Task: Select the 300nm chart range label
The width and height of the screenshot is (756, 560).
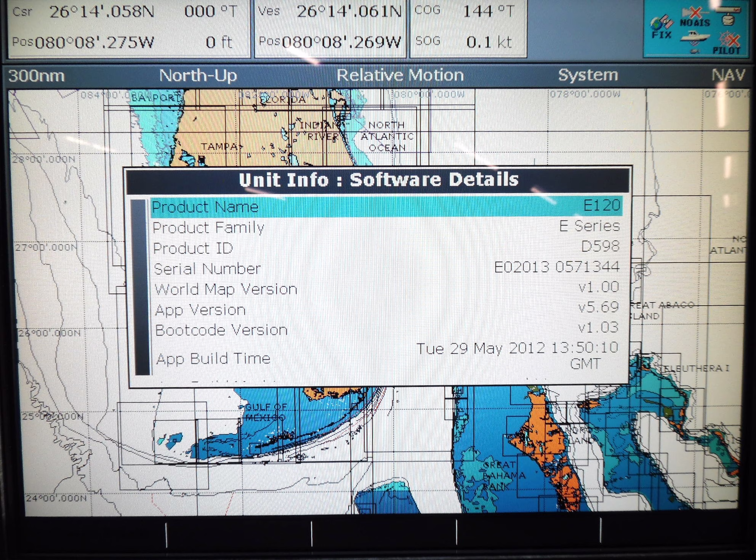Action: 37,76
